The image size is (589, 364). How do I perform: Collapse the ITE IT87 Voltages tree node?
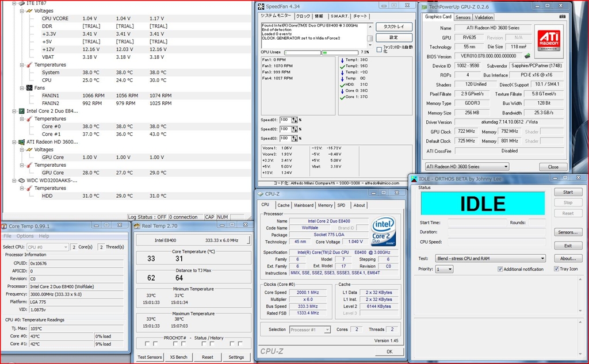click(22, 11)
